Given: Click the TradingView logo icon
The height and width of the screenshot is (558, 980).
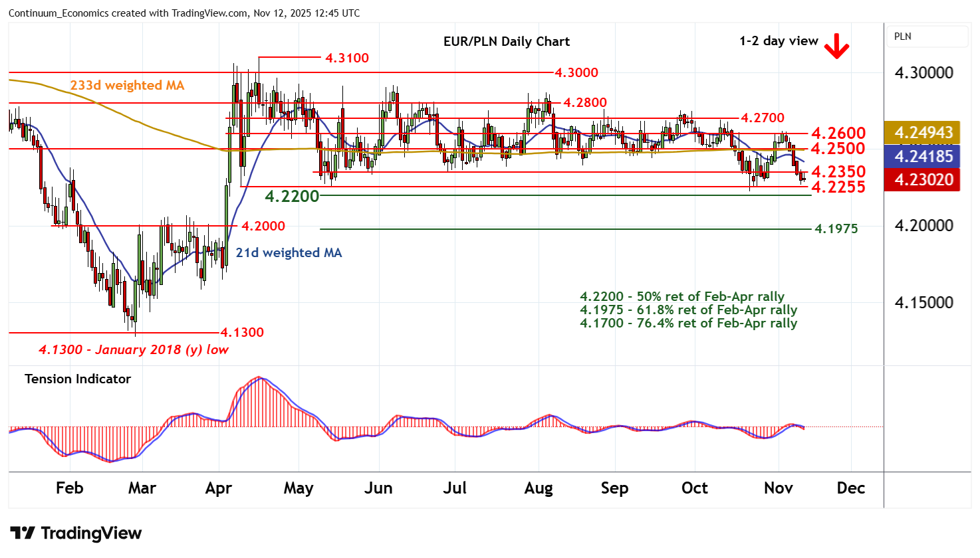Looking at the screenshot, I should click(23, 533).
